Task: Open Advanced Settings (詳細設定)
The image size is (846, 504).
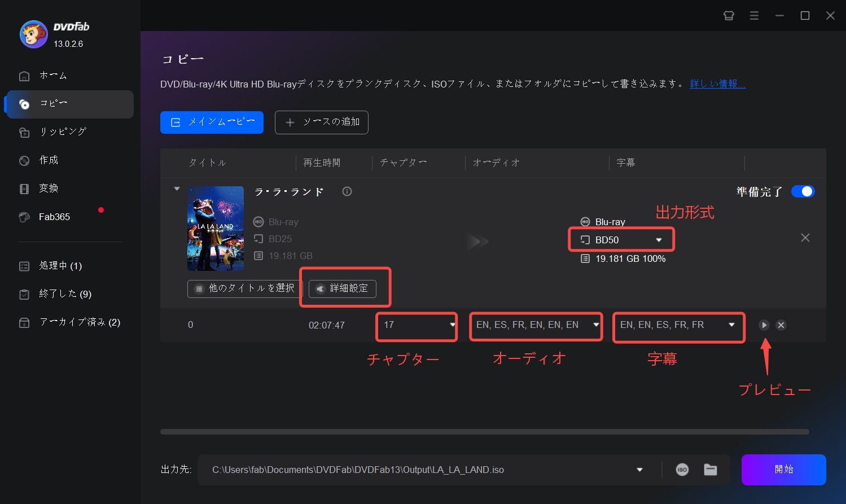Action: [x=343, y=288]
